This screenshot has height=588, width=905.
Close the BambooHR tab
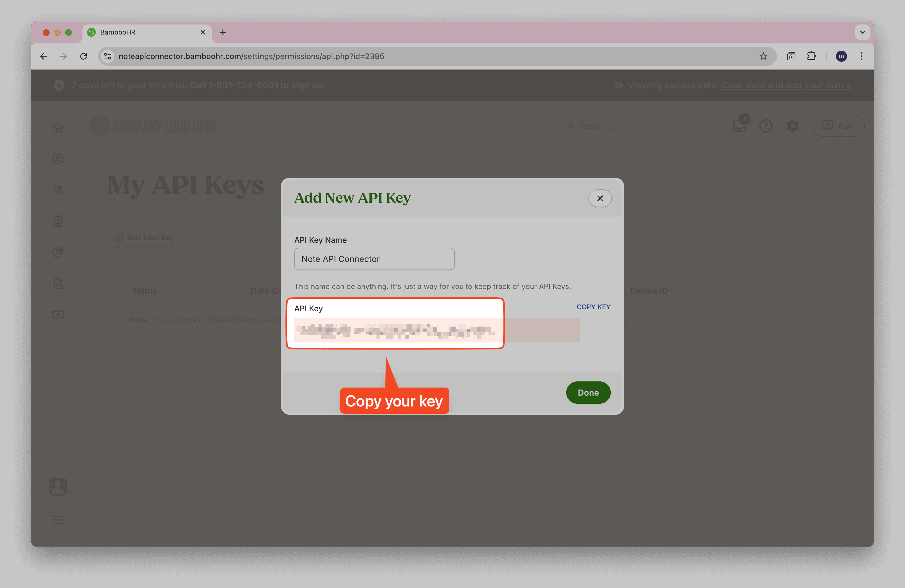point(203,32)
